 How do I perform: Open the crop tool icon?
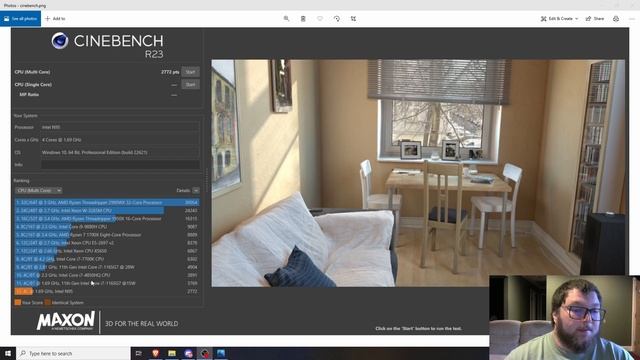tap(353, 19)
